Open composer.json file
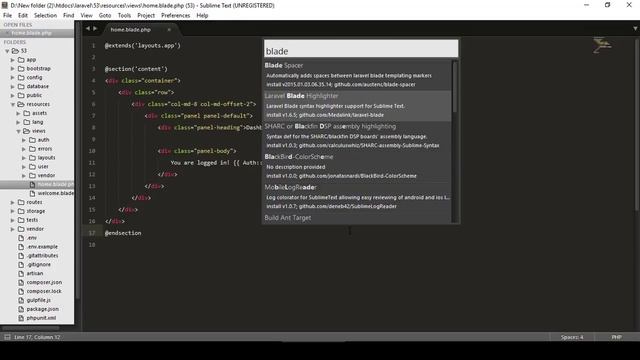Image resolution: width=640 pixels, height=360 pixels. point(44,282)
